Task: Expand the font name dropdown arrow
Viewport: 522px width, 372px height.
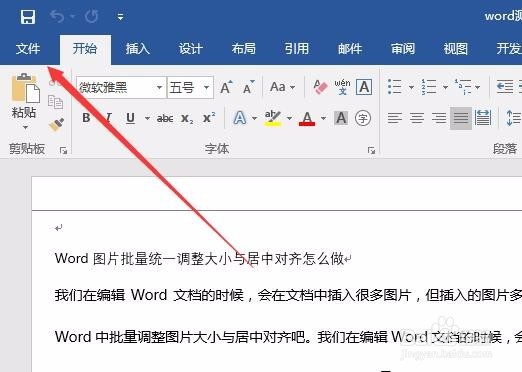Action: pyautogui.click(x=159, y=88)
